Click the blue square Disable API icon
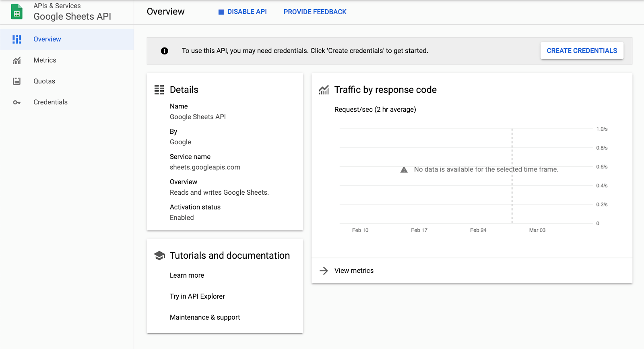 [x=221, y=12]
